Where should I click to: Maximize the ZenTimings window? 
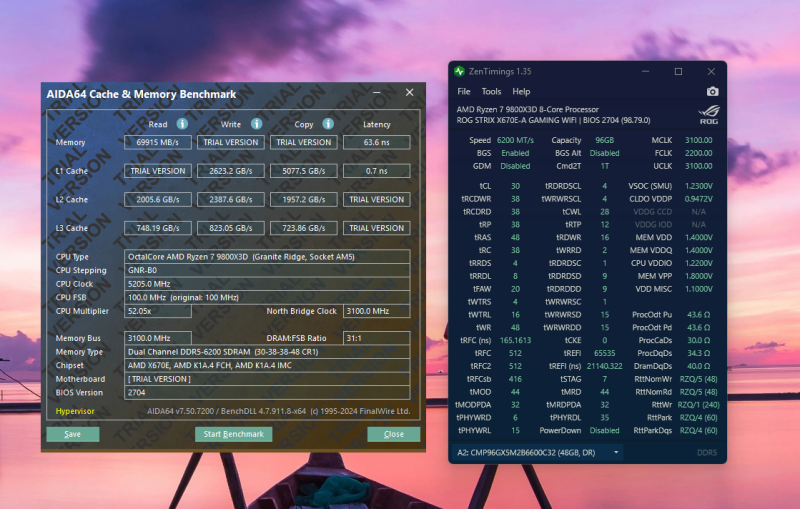pos(678,71)
